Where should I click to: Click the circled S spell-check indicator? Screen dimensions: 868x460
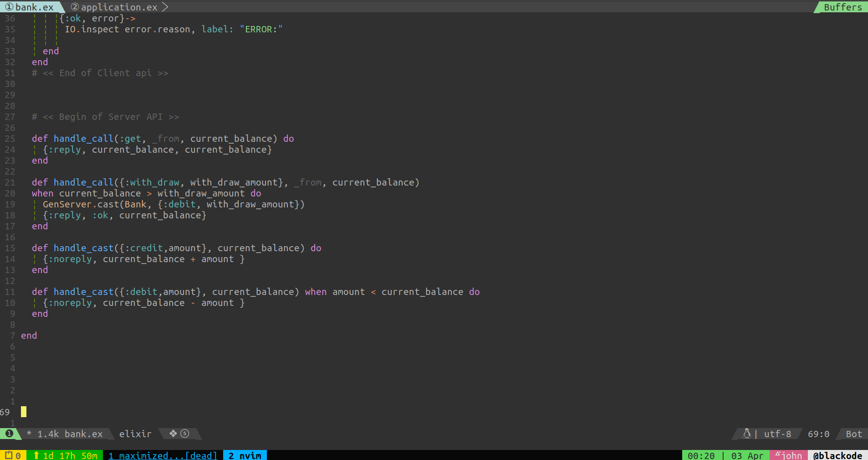coord(185,434)
